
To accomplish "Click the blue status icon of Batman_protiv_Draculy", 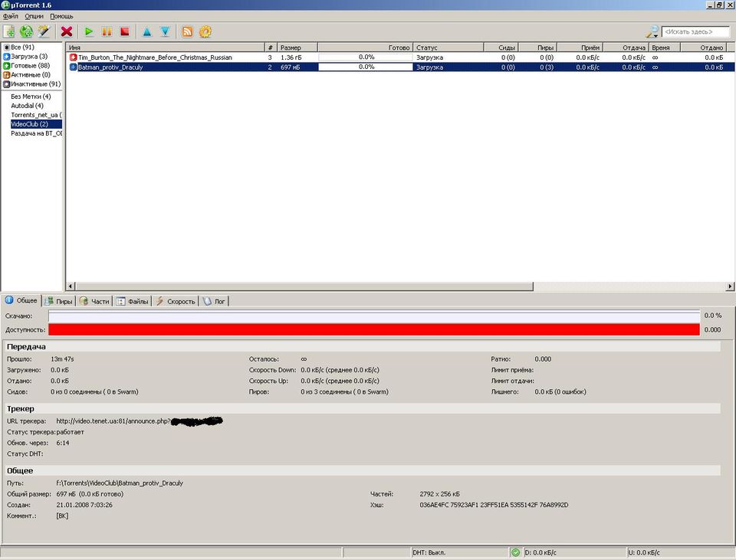I will click(74, 67).
